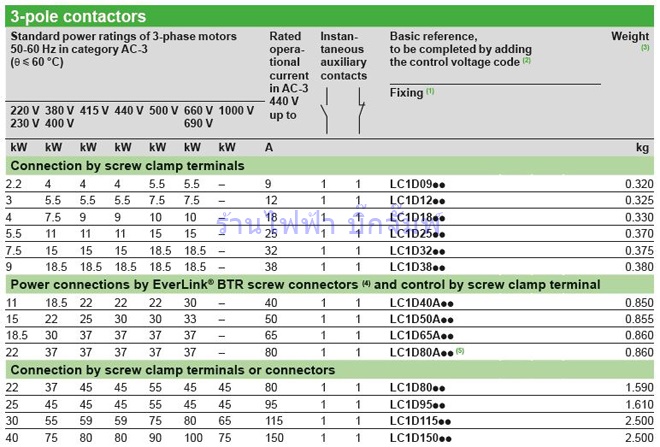
Task: Click the '1000 V' voltage column header
Action: click(236, 111)
